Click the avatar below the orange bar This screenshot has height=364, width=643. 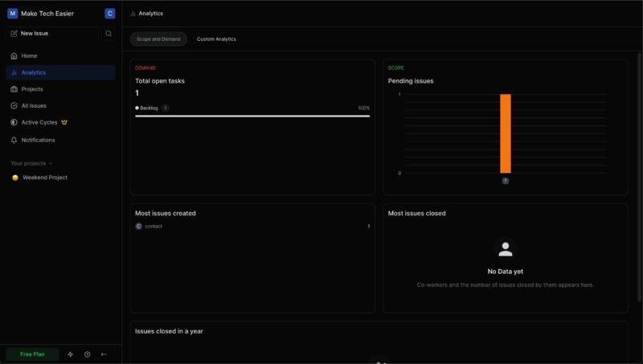coord(506,181)
